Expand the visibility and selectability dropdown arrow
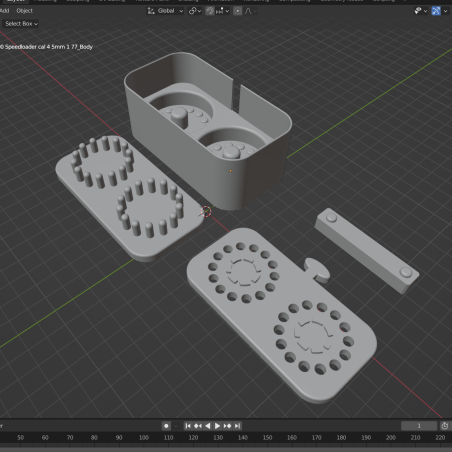 click(425, 11)
